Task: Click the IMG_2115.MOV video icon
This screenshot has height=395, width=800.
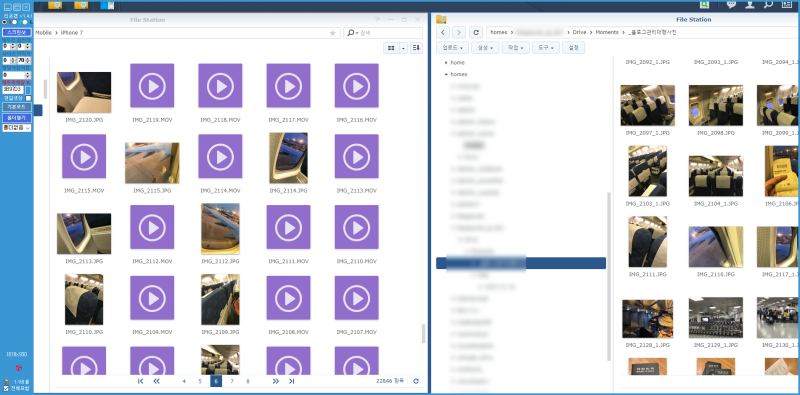Action: [84, 157]
